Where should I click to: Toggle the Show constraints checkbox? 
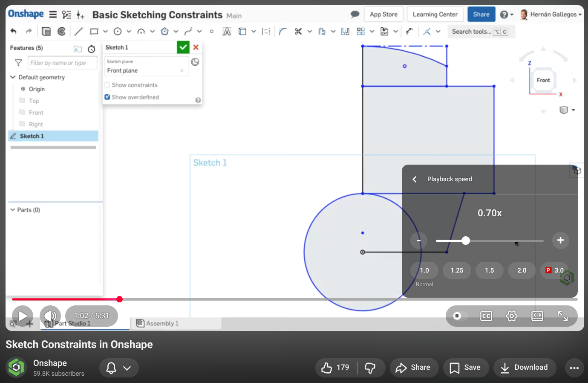coord(107,85)
